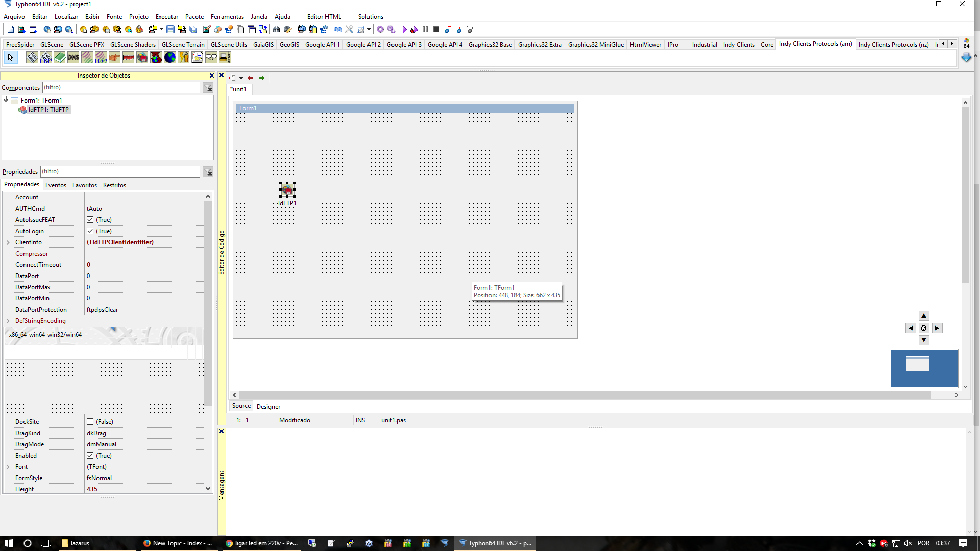Screen dimensions: 980x551
Task: Open dropdown beside the options toolbar icon
Action: (369, 30)
